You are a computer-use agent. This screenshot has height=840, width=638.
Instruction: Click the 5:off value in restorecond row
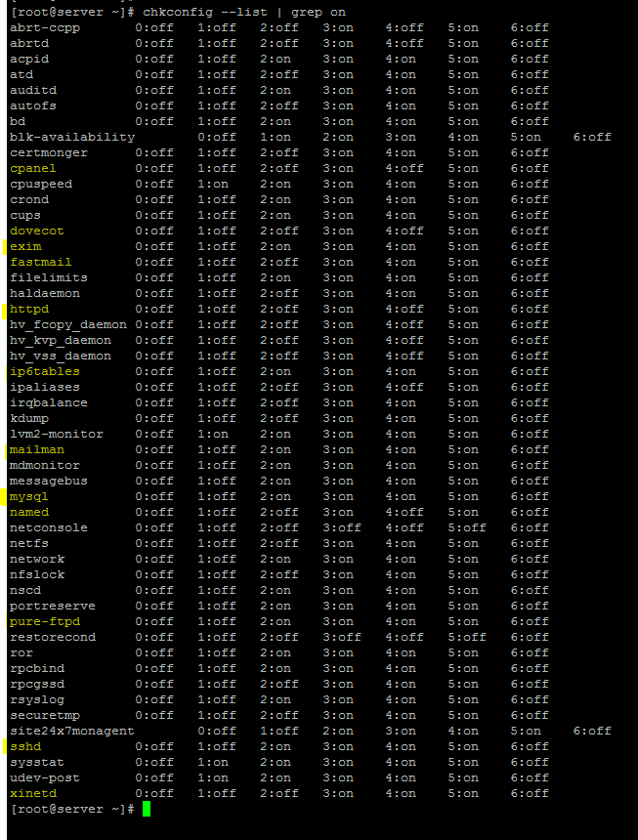click(467, 637)
